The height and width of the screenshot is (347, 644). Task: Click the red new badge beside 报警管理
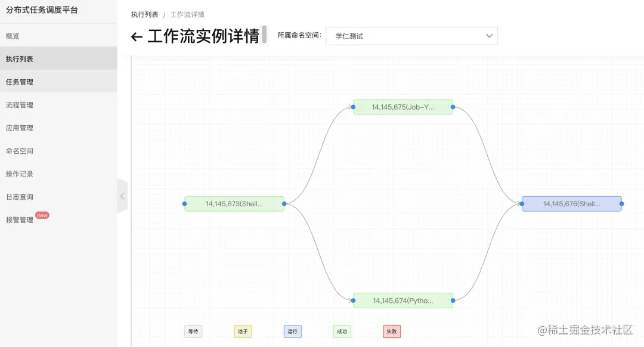[x=42, y=215]
